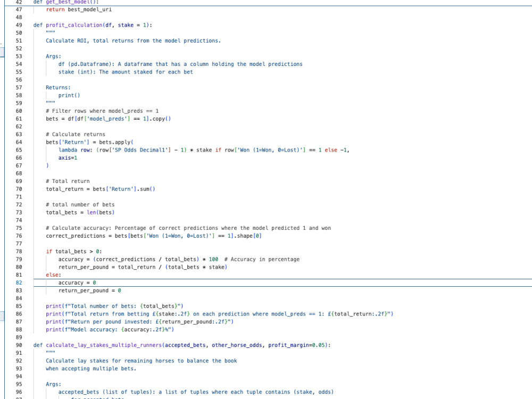Click 'axis=1' on line 66
This screenshot has height=399, width=532.
68,158
